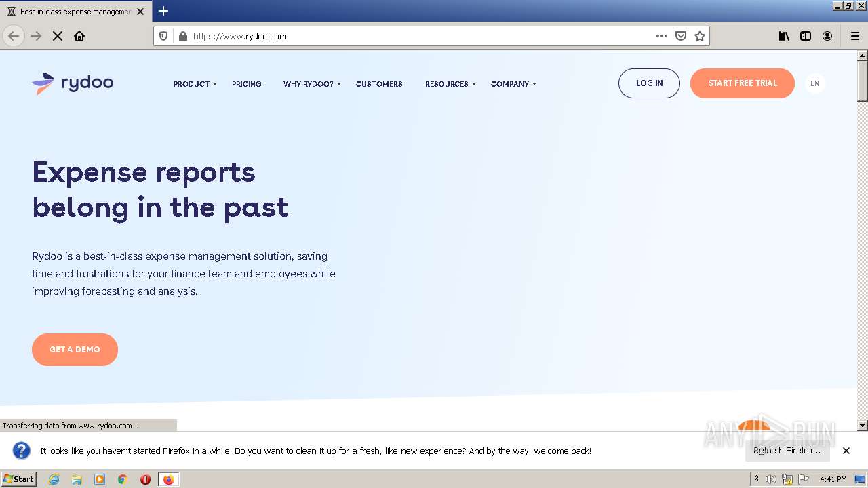This screenshot has height=488, width=868.
Task: Open page actions three-dot menu
Action: coord(662,36)
